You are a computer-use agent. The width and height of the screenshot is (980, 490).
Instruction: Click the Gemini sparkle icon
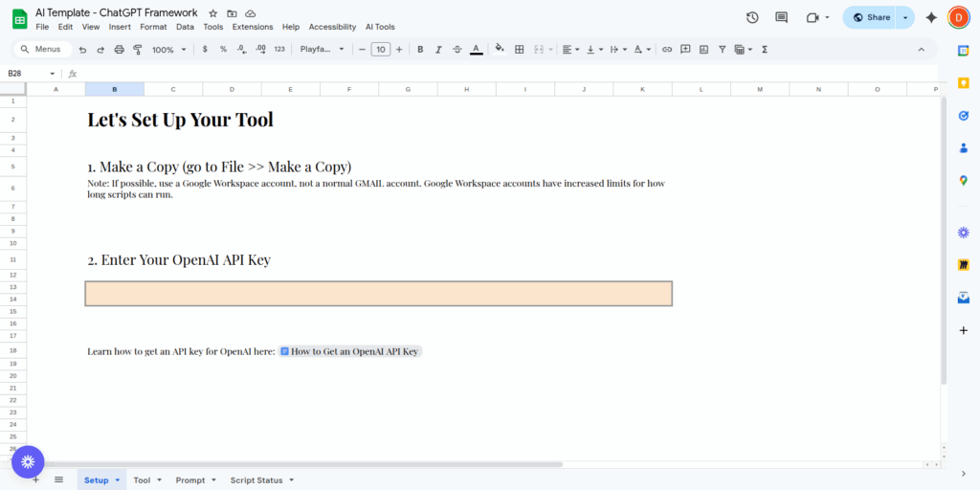coord(931,17)
